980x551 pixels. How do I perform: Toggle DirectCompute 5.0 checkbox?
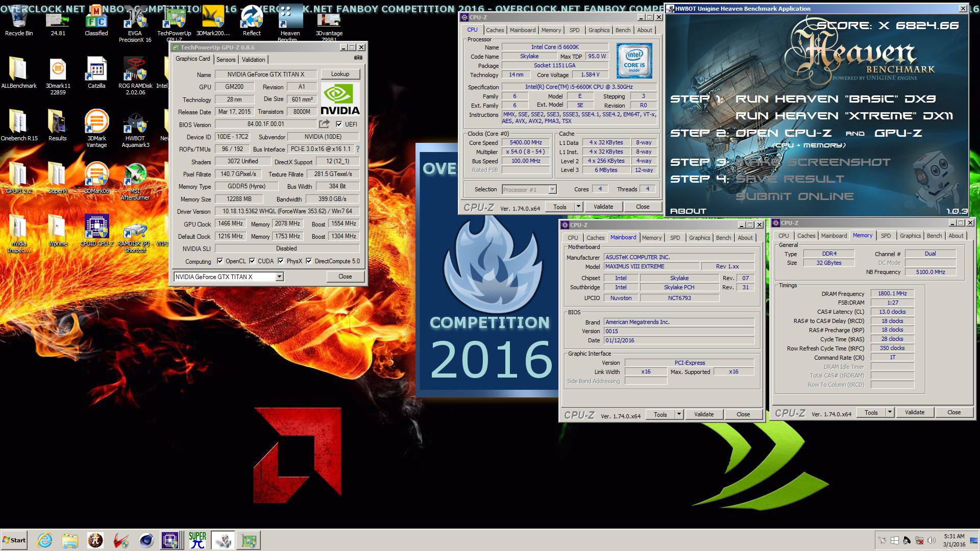pyautogui.click(x=309, y=261)
